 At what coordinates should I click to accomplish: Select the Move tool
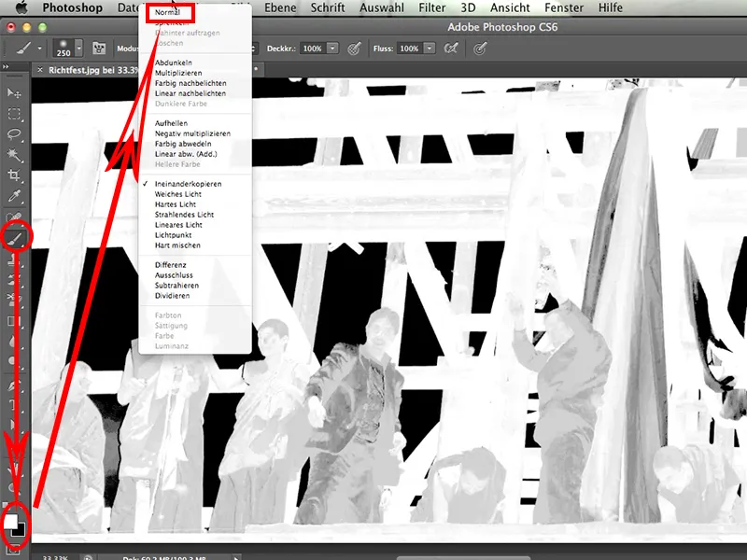pos(14,92)
